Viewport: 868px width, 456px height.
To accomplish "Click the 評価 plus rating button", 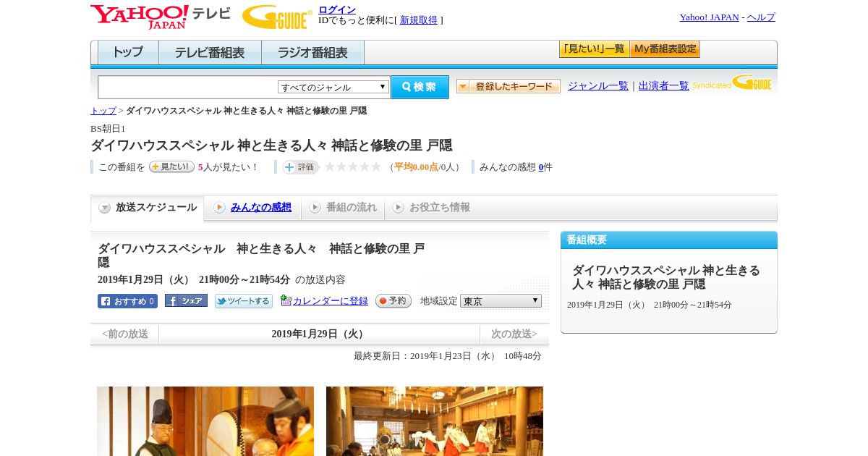I will pos(300,167).
